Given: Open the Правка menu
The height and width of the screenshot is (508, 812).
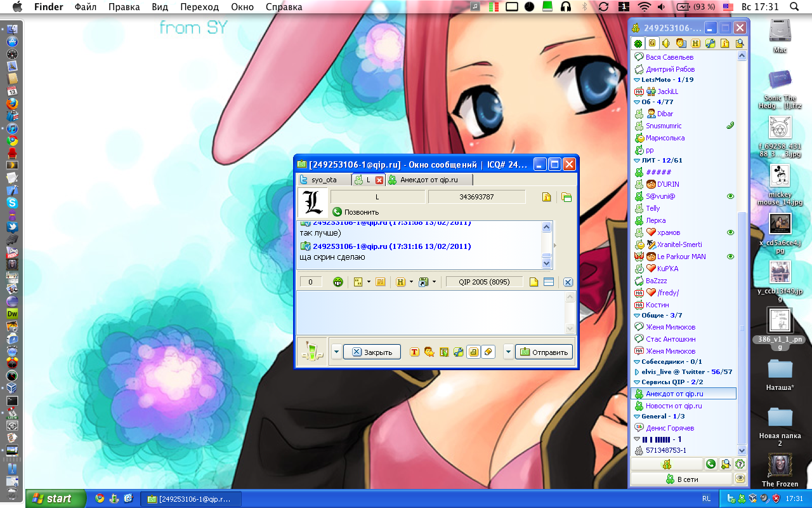Looking at the screenshot, I should pyautogui.click(x=124, y=7).
